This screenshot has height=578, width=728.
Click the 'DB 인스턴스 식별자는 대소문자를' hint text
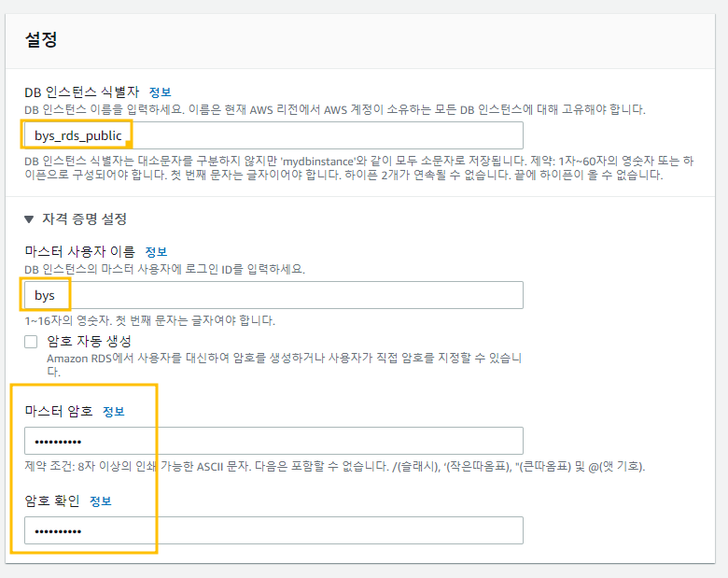[x=359, y=168]
